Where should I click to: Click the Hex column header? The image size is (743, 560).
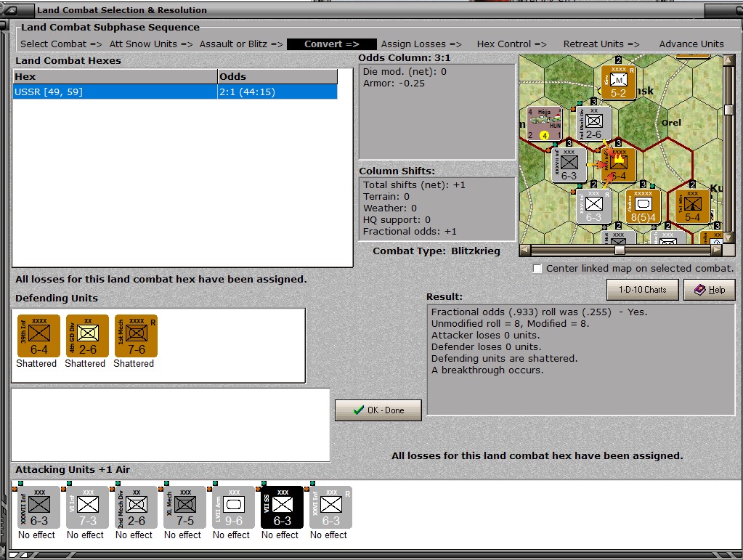115,77
